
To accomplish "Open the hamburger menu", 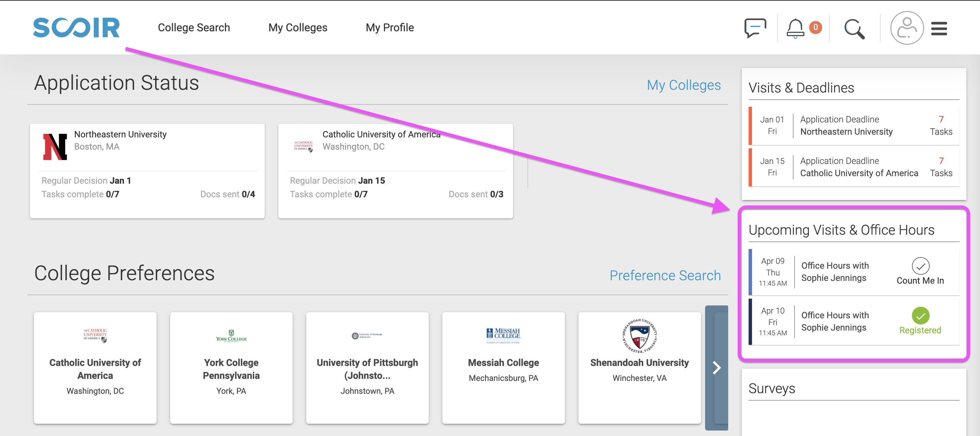I will point(938,29).
